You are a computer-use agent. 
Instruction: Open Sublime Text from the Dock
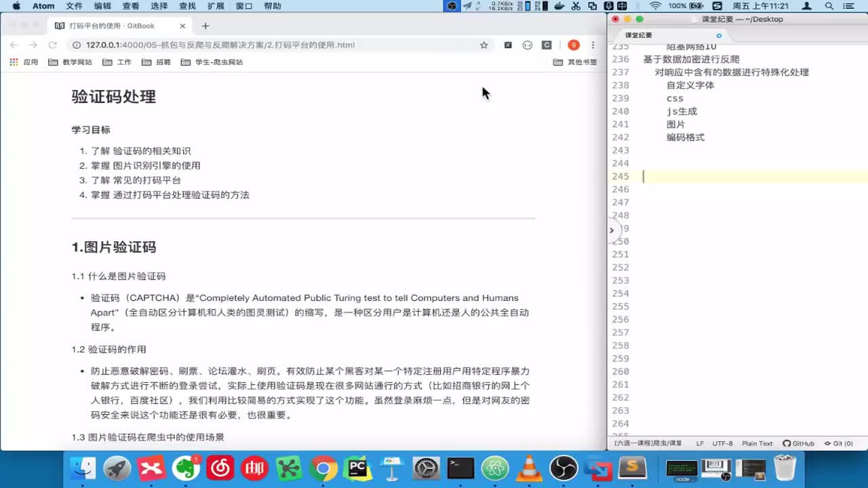(x=633, y=468)
